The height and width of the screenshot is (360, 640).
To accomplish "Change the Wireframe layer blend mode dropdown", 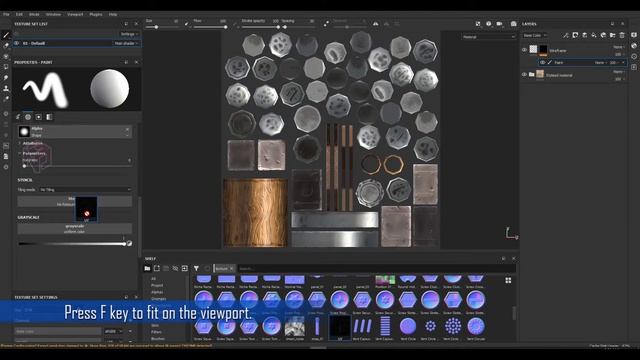I will pos(619,47).
